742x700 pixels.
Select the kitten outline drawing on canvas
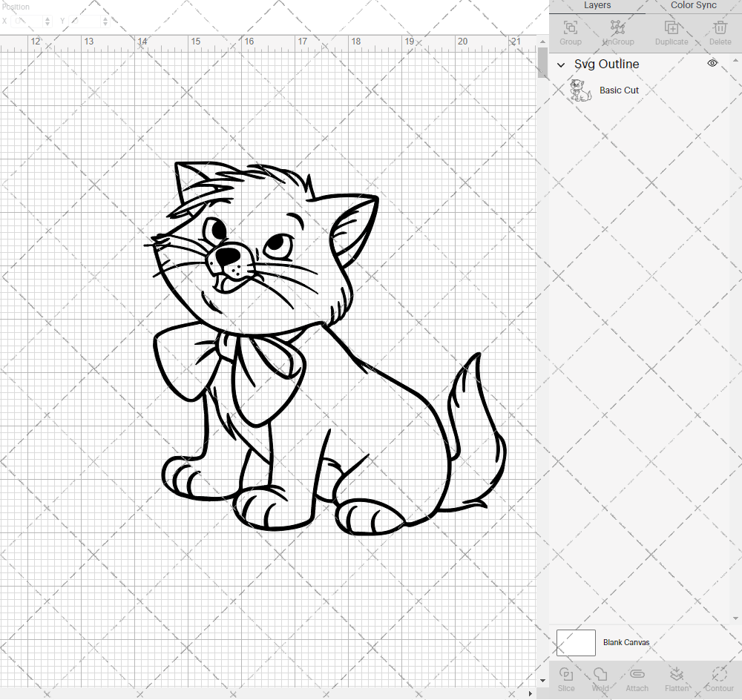pos(325,348)
